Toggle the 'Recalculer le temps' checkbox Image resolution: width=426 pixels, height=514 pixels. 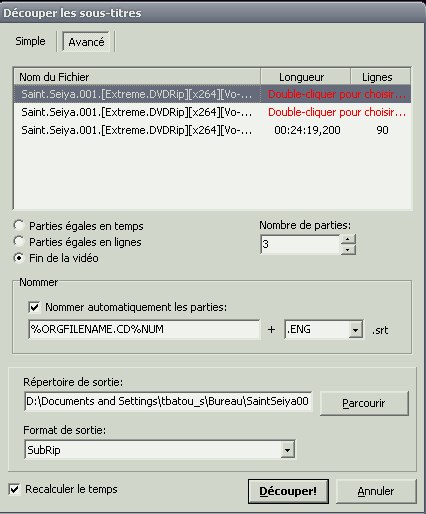14,489
